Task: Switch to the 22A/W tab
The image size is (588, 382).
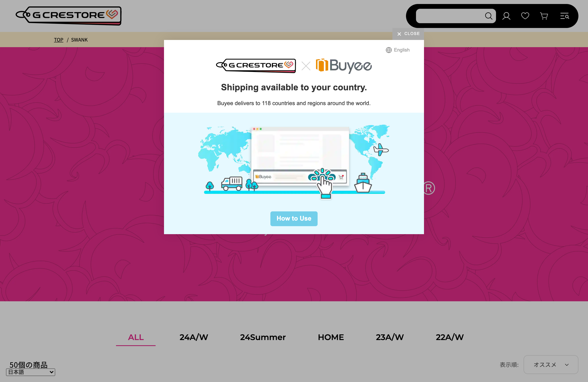Action: click(x=450, y=337)
